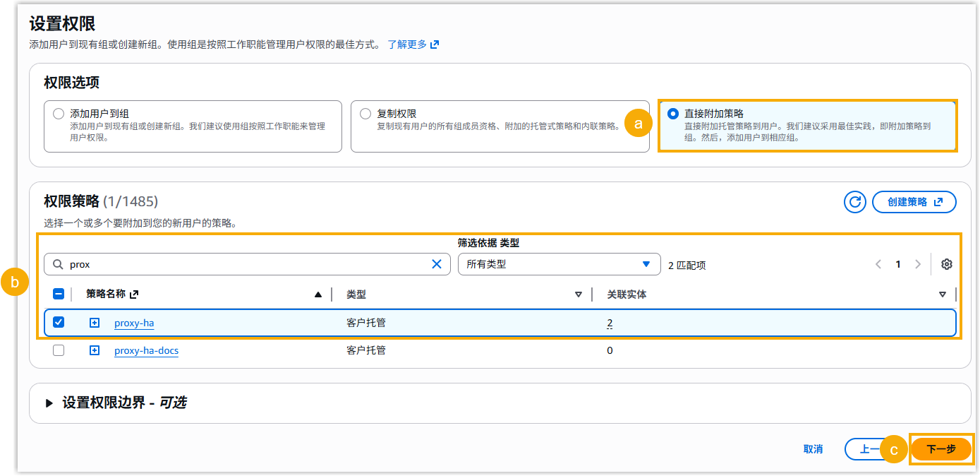Open the table settings gear icon
The image size is (980, 476).
tap(947, 264)
